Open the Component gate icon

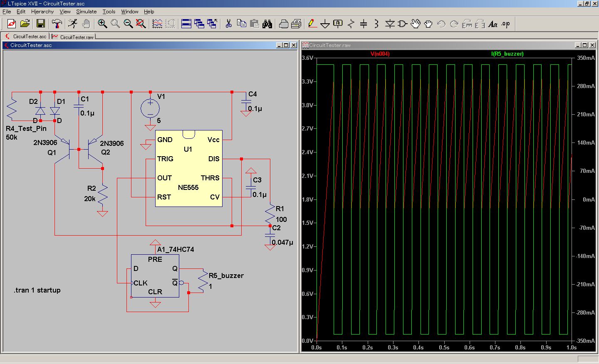click(402, 24)
